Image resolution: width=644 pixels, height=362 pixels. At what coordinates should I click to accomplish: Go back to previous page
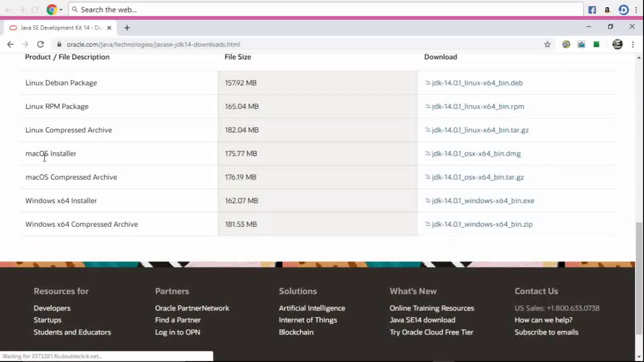(x=10, y=44)
